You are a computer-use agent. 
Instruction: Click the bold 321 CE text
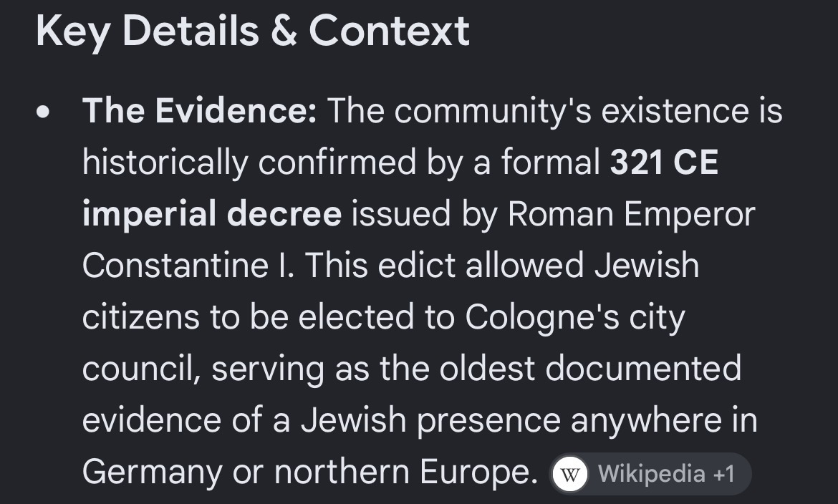pos(664,163)
